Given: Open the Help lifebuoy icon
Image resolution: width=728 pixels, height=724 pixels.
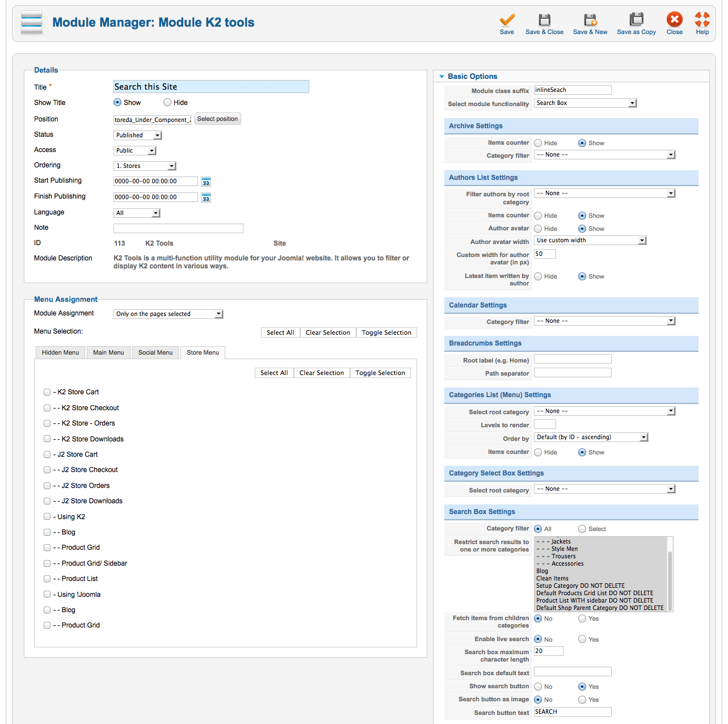Looking at the screenshot, I should tap(702, 20).
